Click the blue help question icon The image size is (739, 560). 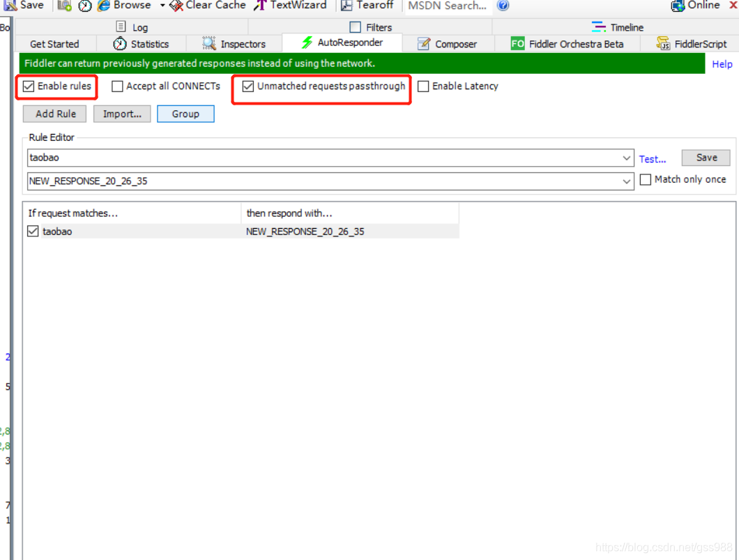[503, 5]
